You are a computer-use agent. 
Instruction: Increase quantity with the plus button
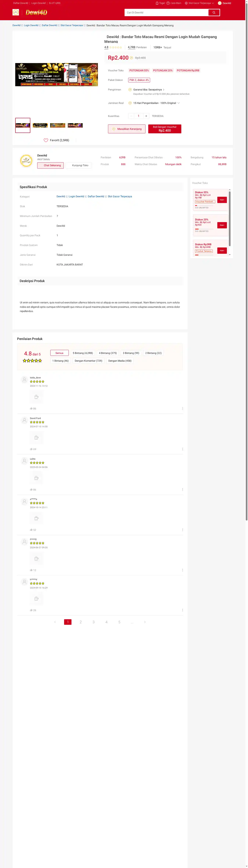coord(146,116)
